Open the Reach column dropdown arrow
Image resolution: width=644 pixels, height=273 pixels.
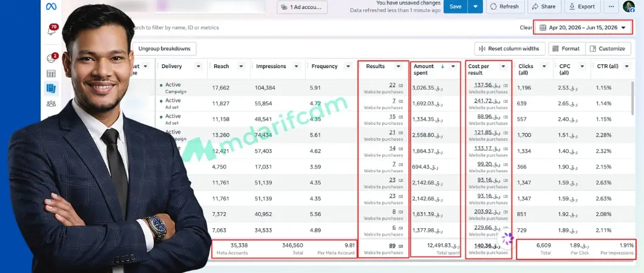(x=241, y=66)
